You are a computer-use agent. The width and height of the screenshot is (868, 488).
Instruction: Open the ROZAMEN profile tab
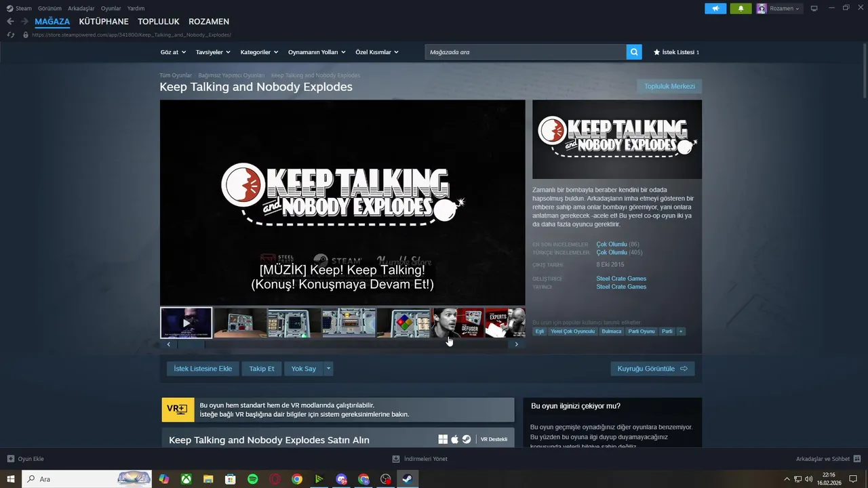tap(209, 22)
